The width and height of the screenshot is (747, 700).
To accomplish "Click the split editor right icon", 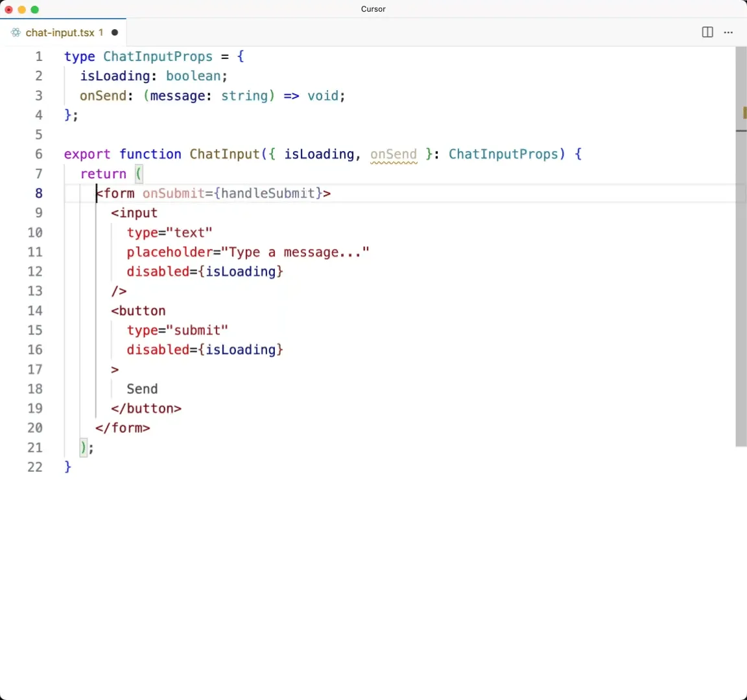I will coord(707,32).
